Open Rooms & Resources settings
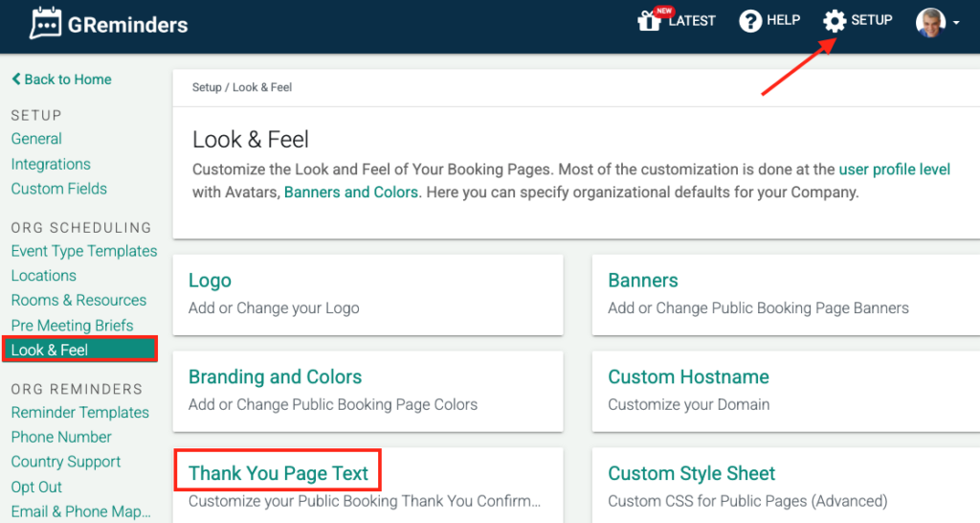980x523 pixels. coord(78,300)
